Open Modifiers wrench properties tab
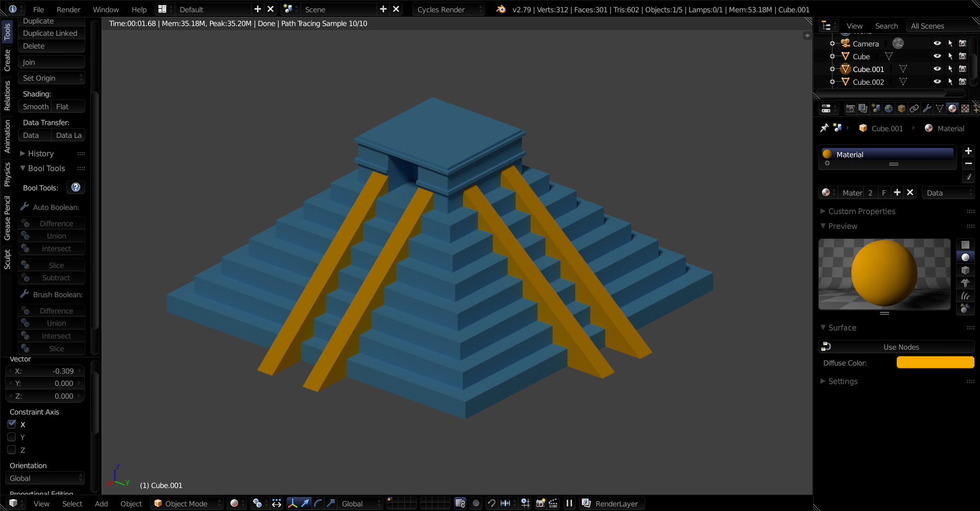 coord(927,108)
